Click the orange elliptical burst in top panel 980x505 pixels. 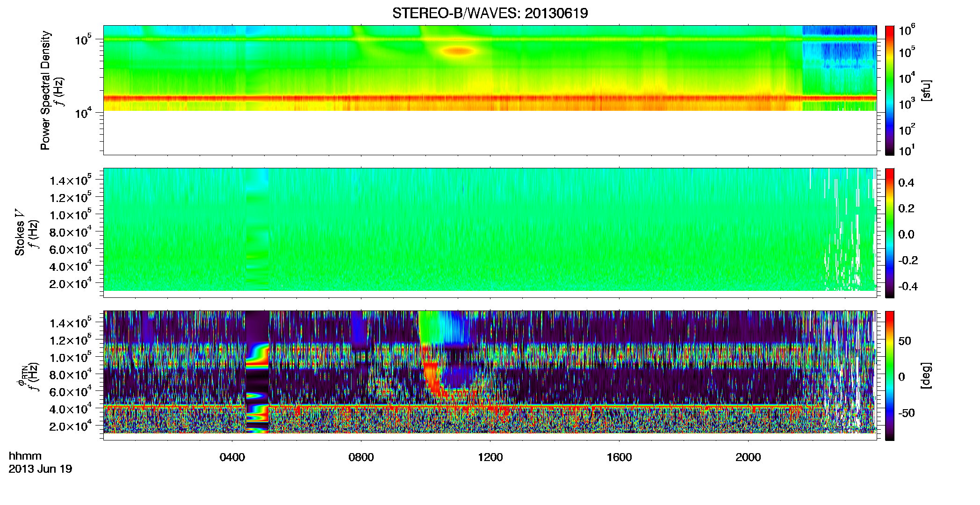tap(460, 51)
